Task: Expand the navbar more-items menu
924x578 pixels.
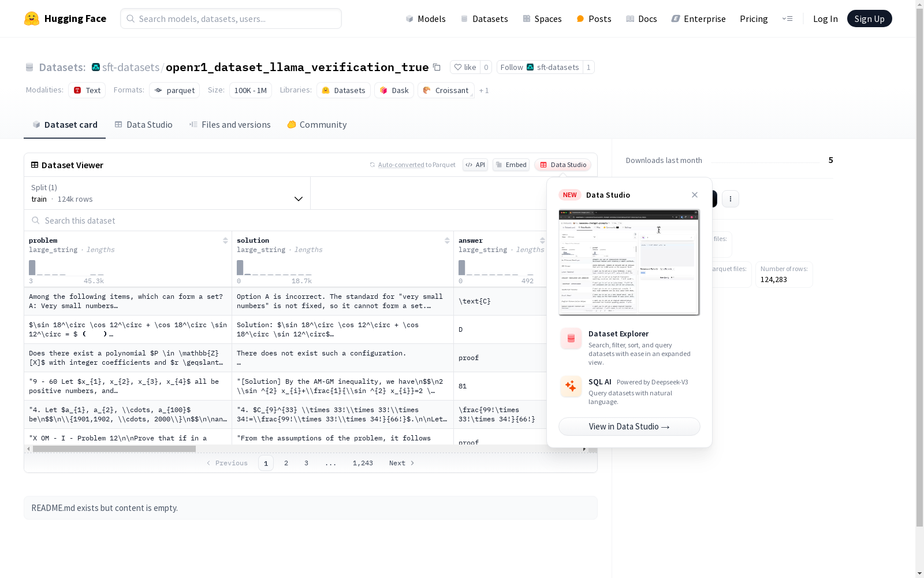Action: [787, 18]
